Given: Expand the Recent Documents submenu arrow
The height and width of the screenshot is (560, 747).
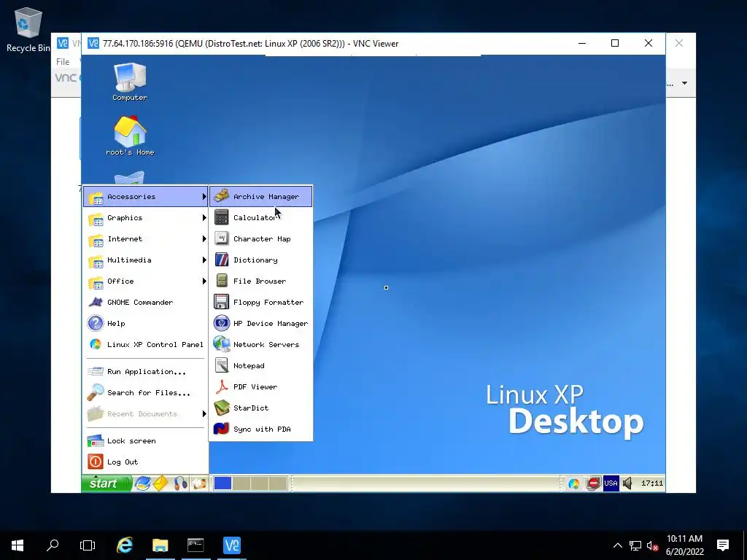Looking at the screenshot, I should point(204,414).
